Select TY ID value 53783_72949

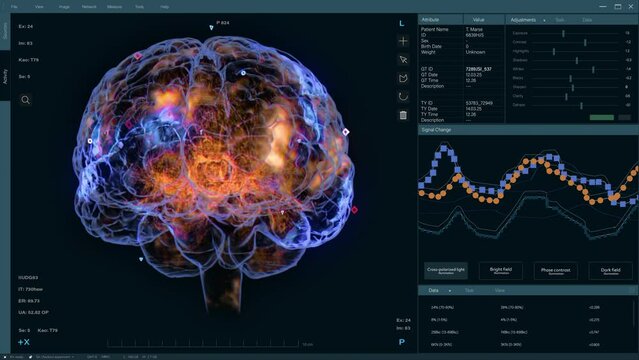[479, 103]
